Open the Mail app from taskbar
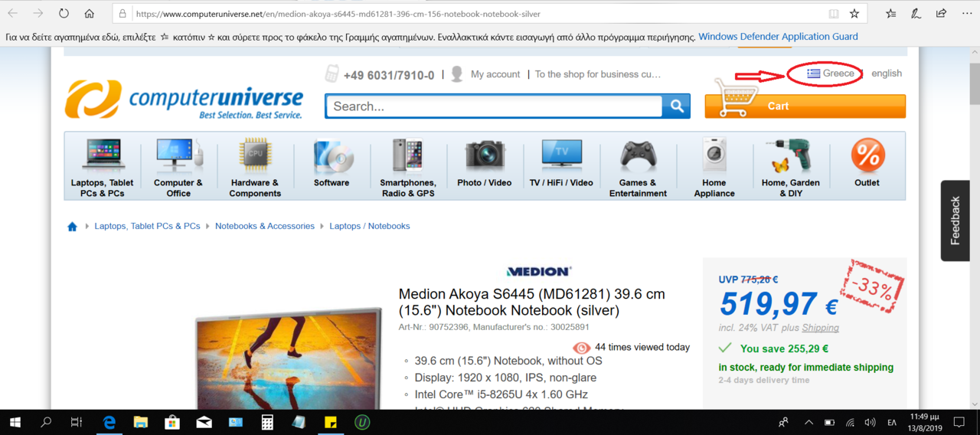The height and width of the screenshot is (435, 980). click(204, 422)
